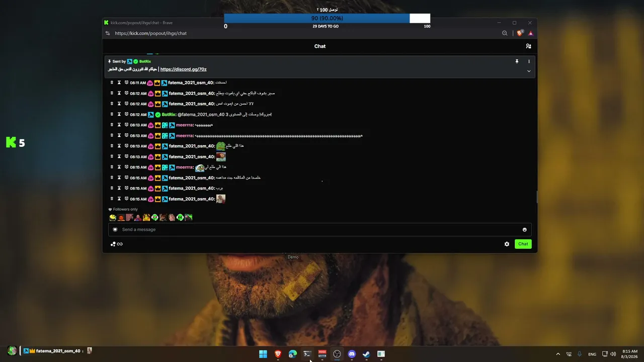This screenshot has height=362, width=644.
Task: Open the chat user list icon
Action: (528, 46)
